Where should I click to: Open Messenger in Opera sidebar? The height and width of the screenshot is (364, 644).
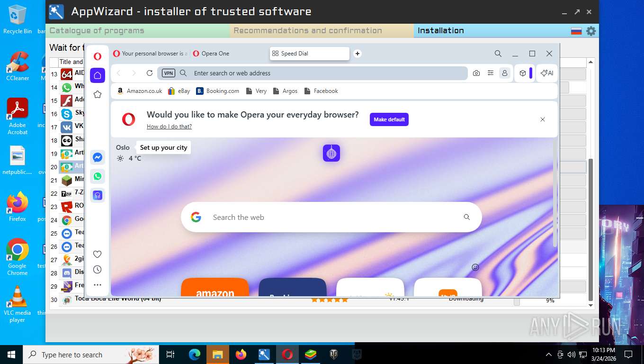[x=98, y=157]
